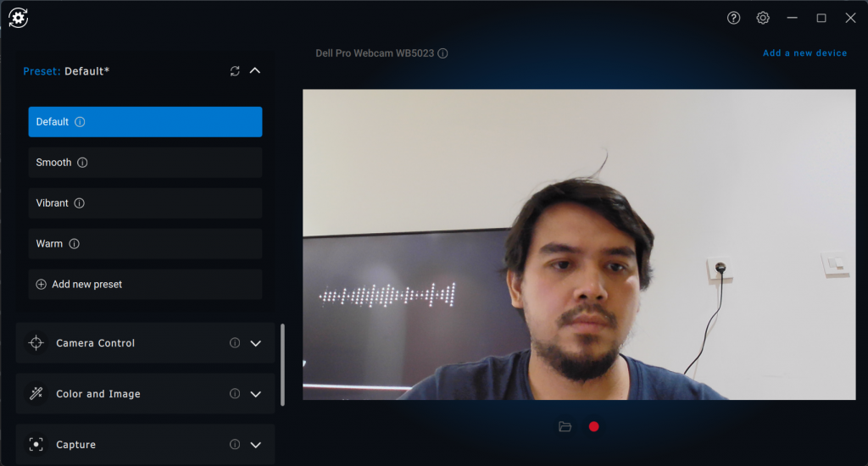This screenshot has width=868, height=466.
Task: Expand the Capture section
Action: click(x=256, y=445)
